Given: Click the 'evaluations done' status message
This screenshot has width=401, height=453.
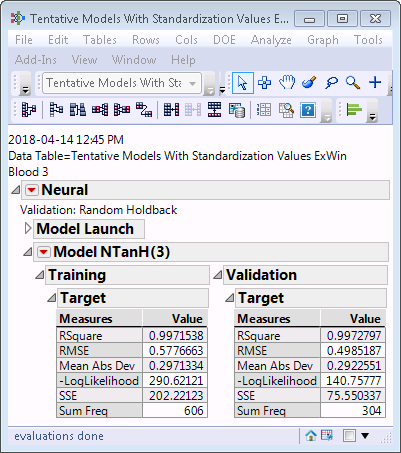Looking at the screenshot, I should (59, 436).
